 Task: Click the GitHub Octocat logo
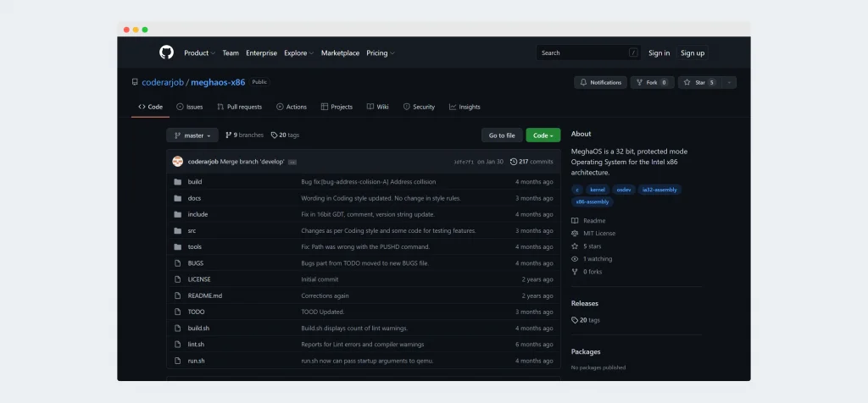166,52
